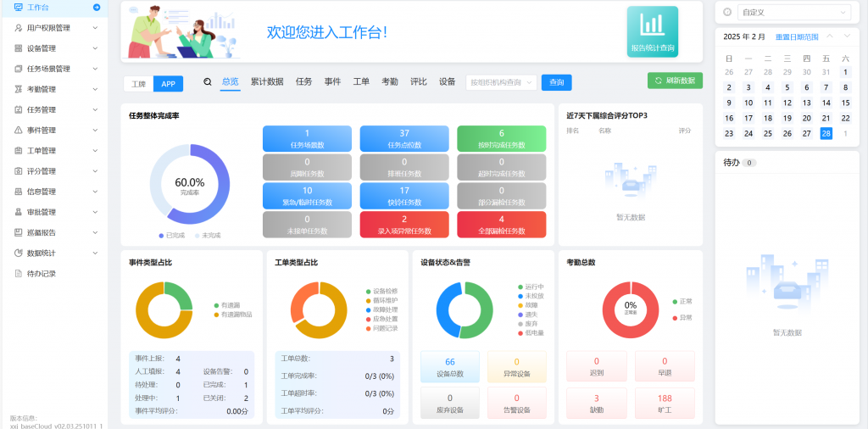Click the magnifier icon beside 总览 tab
The height and width of the screenshot is (429, 868).
pos(208,82)
